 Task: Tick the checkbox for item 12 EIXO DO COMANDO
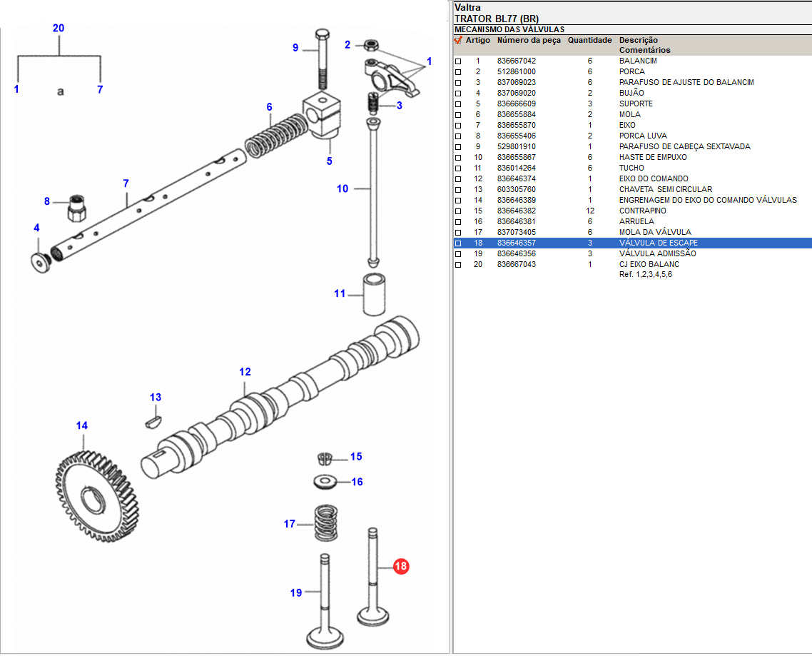[x=458, y=179]
